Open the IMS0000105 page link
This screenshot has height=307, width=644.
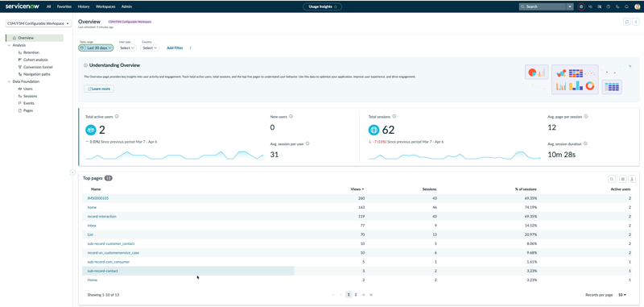point(98,198)
